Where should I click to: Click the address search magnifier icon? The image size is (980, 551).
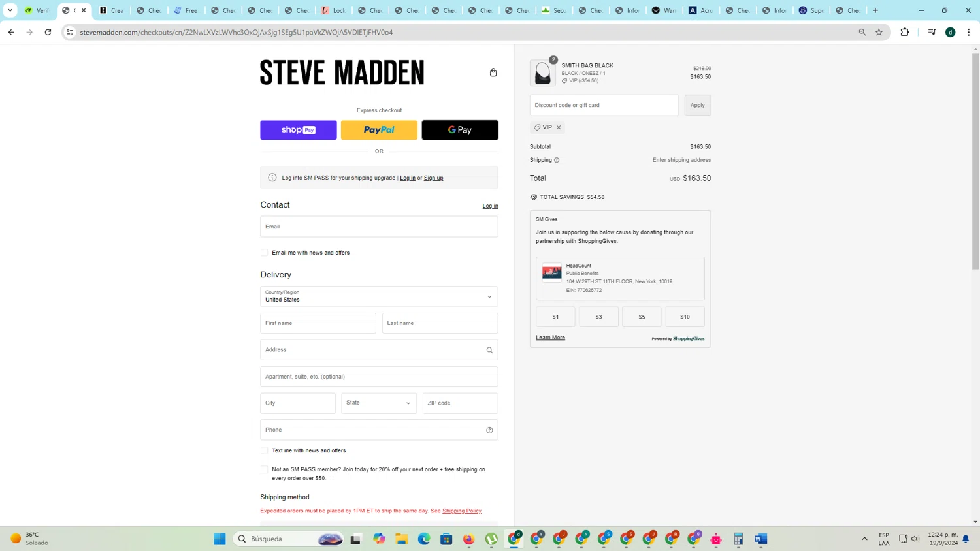(489, 350)
